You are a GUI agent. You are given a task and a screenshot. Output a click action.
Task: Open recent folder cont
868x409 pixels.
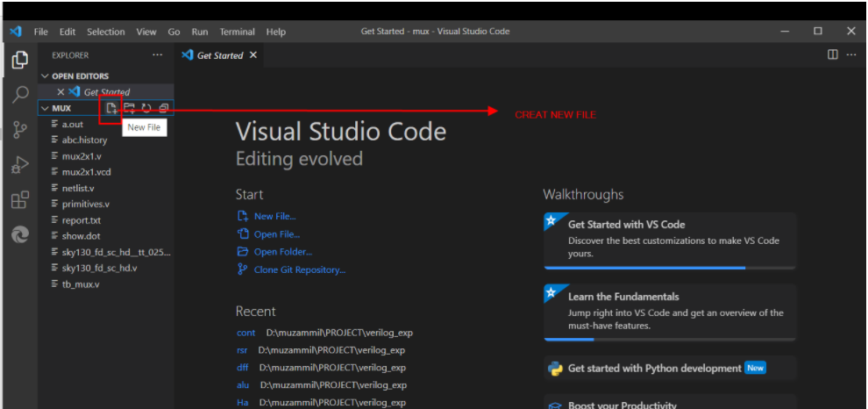pos(245,333)
